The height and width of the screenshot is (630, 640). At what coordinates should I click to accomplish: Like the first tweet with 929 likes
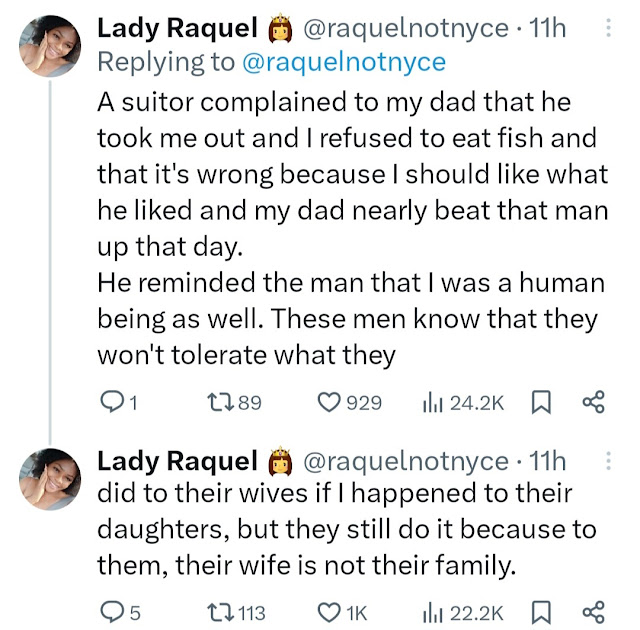coord(329,402)
